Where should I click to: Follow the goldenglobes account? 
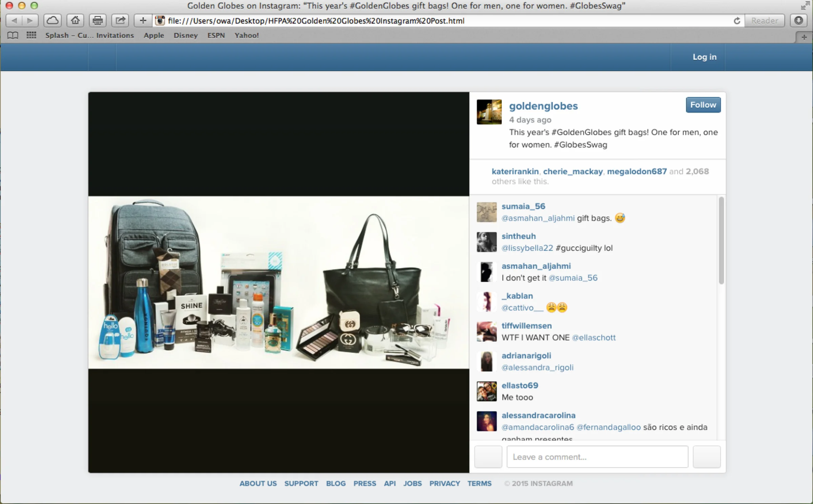[703, 105]
